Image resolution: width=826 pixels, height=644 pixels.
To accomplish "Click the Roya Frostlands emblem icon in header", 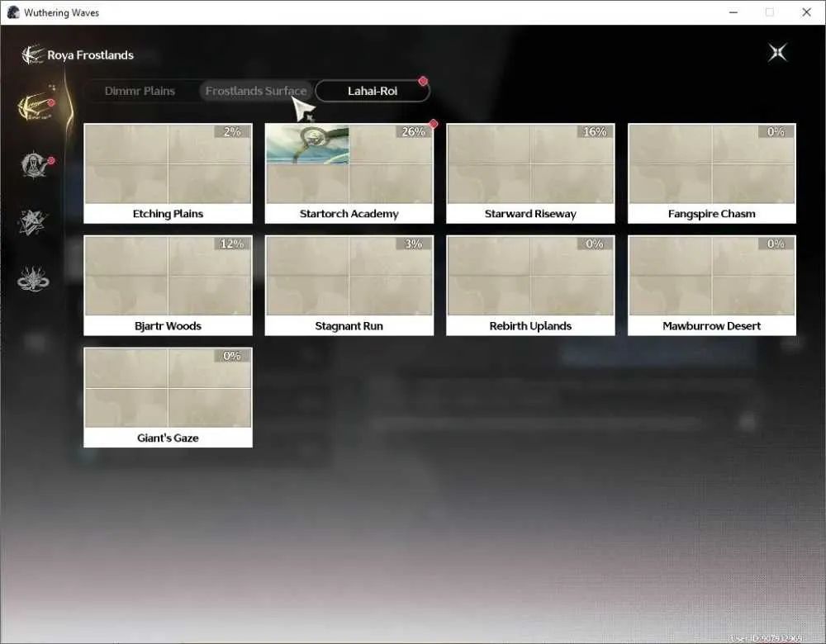I will pos(33,54).
